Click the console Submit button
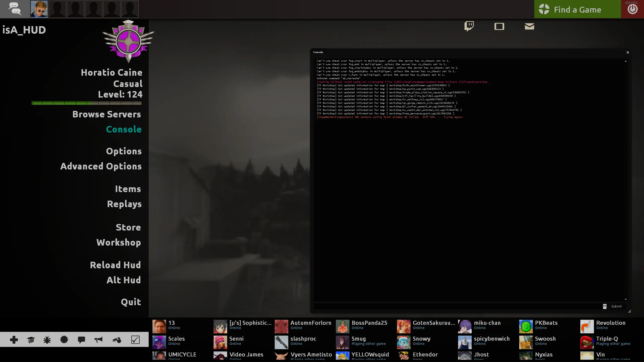This screenshot has width=644, height=362. (616, 306)
